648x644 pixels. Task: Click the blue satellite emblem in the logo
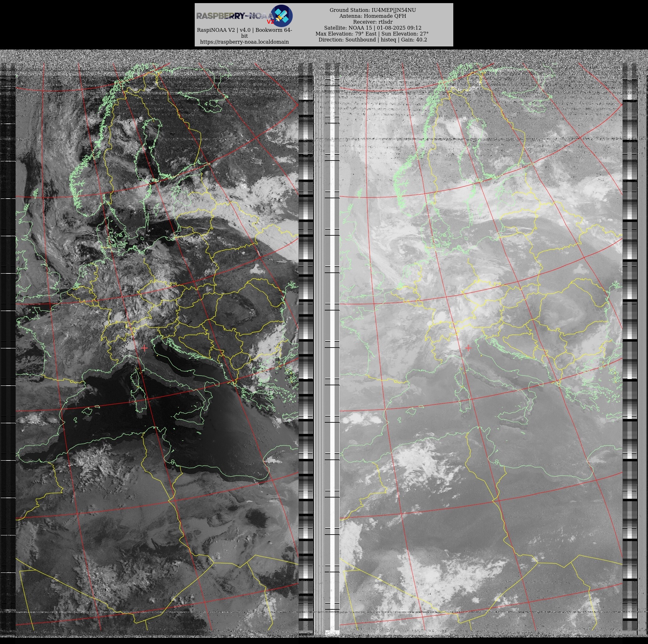(281, 16)
